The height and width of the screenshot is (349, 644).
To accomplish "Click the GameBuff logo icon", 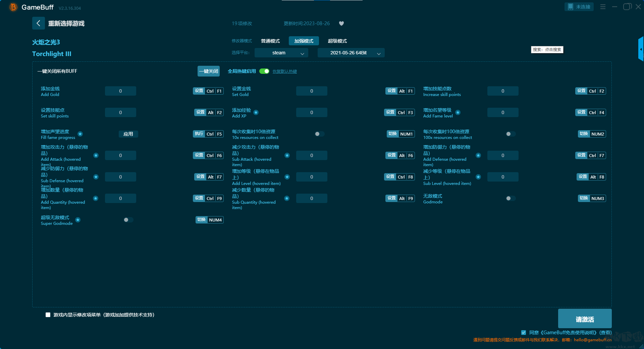I will point(13,7).
